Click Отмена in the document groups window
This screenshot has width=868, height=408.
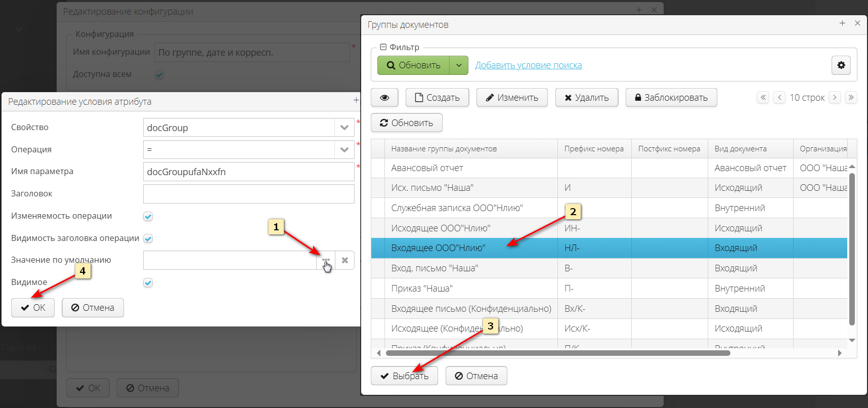(476, 376)
